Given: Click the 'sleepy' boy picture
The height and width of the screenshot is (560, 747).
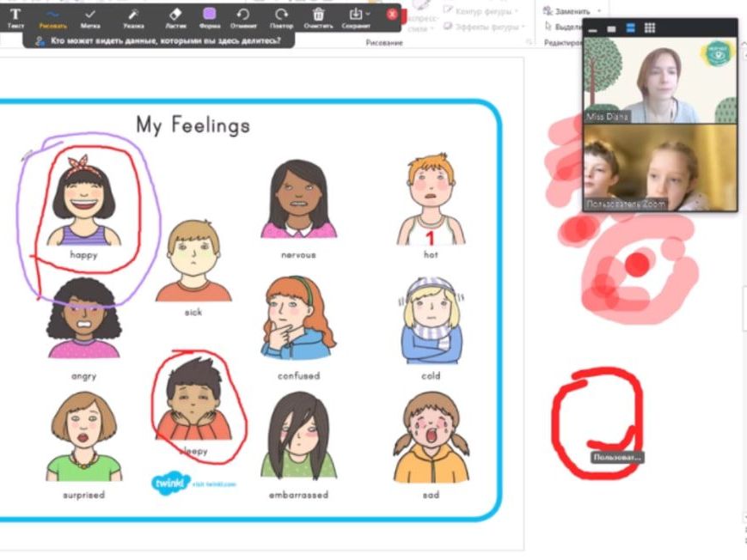Looking at the screenshot, I should (194, 399).
